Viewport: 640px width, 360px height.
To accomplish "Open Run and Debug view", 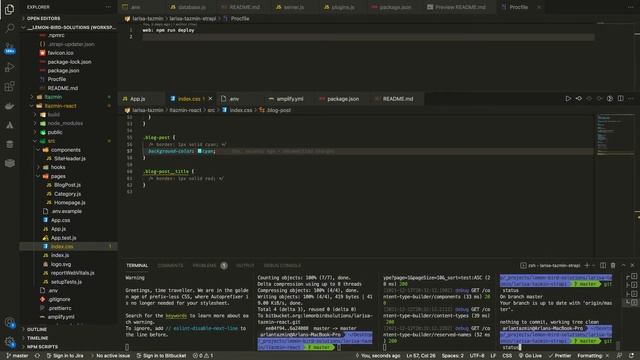I will coord(9,67).
